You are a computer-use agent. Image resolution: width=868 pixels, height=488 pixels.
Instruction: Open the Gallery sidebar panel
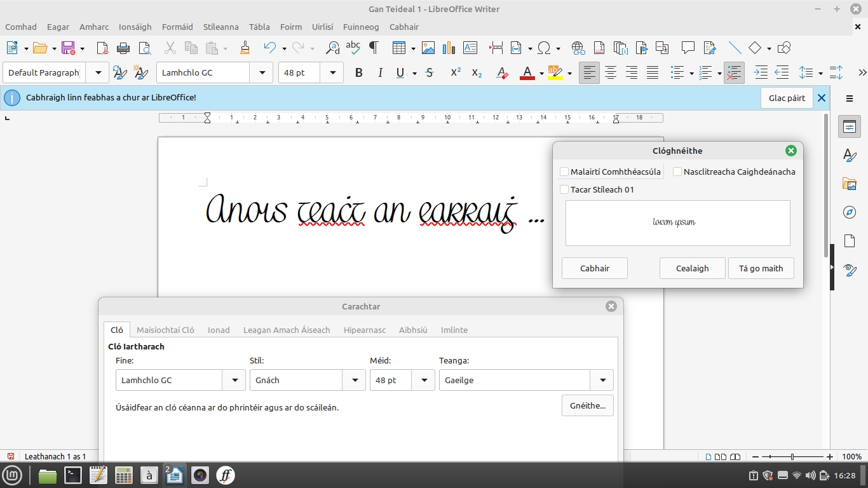coord(849,184)
